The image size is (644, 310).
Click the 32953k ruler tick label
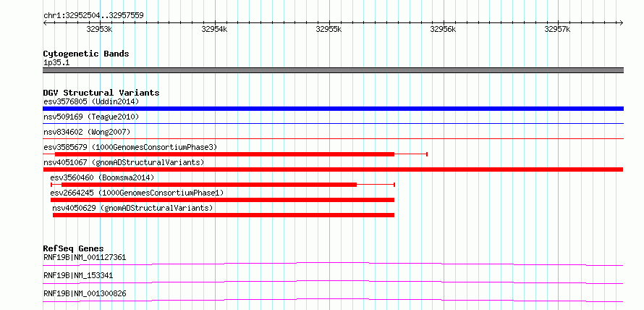click(x=99, y=29)
